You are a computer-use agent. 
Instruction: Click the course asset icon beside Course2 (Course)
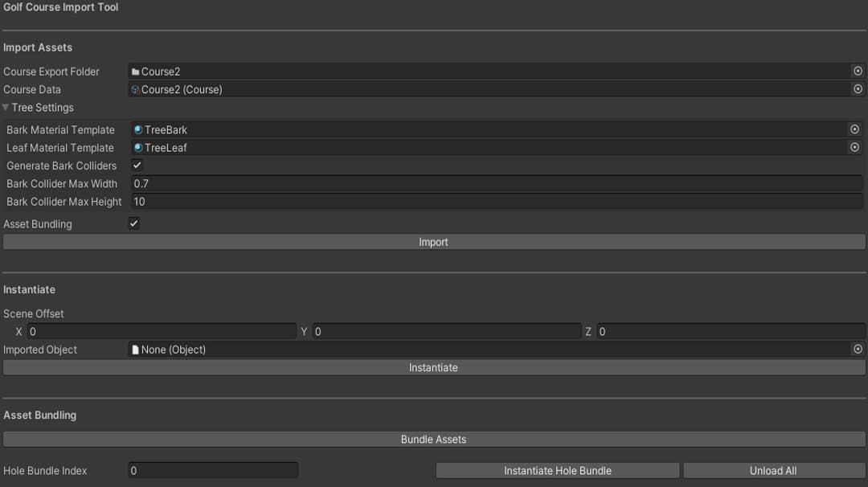[136, 89]
